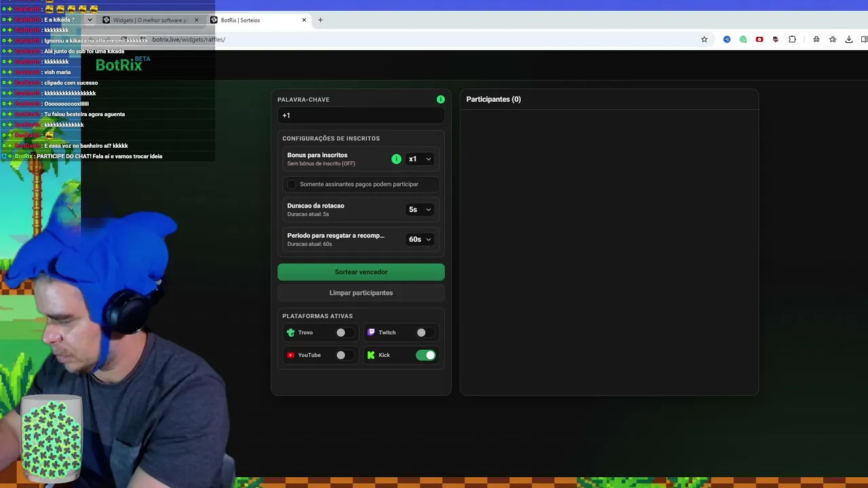Viewport: 868px width, 488px height.
Task: Click the Participantes (0) heading
Action: tap(494, 100)
